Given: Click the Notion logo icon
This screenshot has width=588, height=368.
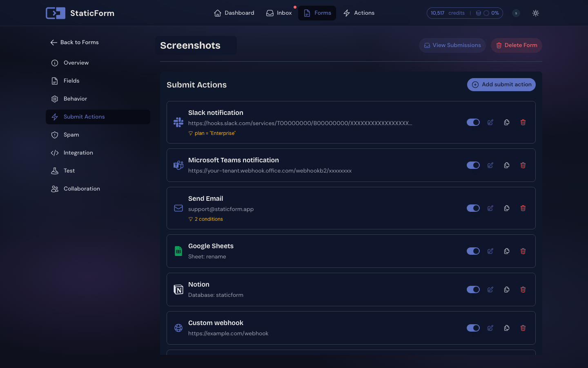Looking at the screenshot, I should (178, 289).
